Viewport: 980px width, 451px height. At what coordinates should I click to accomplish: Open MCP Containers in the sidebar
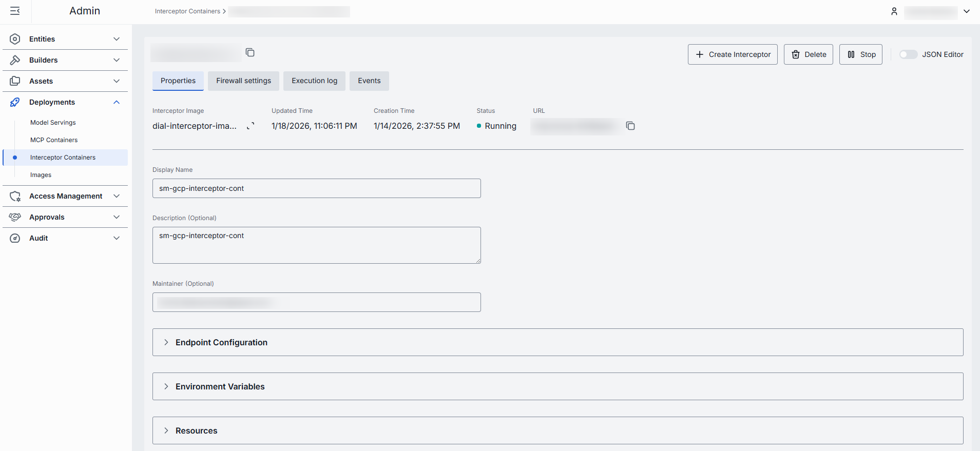point(54,140)
